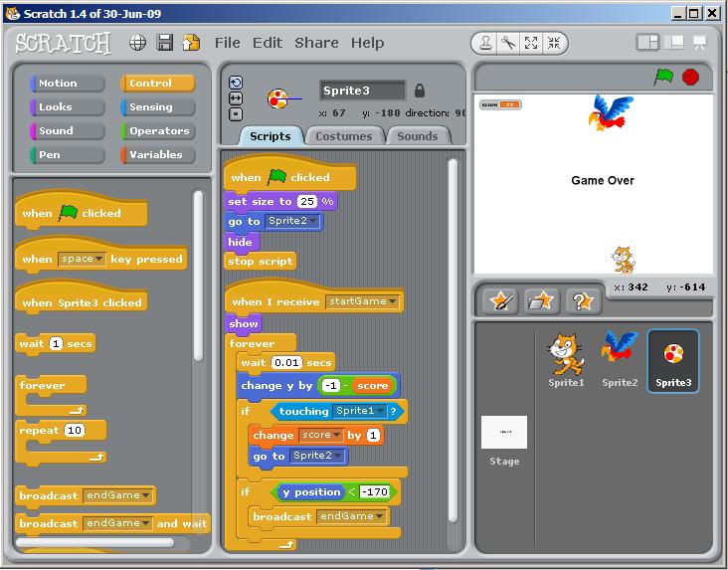Switch to full stage view mode
This screenshot has height=570, width=728.
674,42
